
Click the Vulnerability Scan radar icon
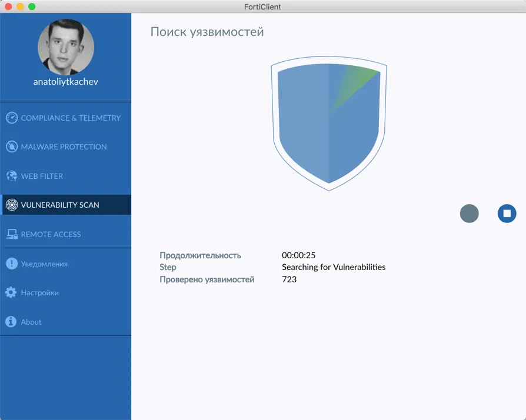coord(12,205)
